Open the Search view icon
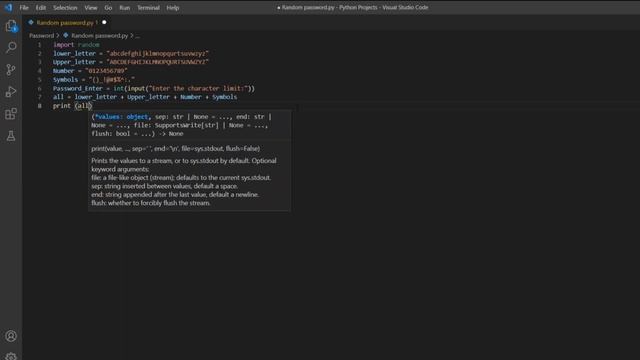Screen dimensions: 640x360 tap(11, 47)
